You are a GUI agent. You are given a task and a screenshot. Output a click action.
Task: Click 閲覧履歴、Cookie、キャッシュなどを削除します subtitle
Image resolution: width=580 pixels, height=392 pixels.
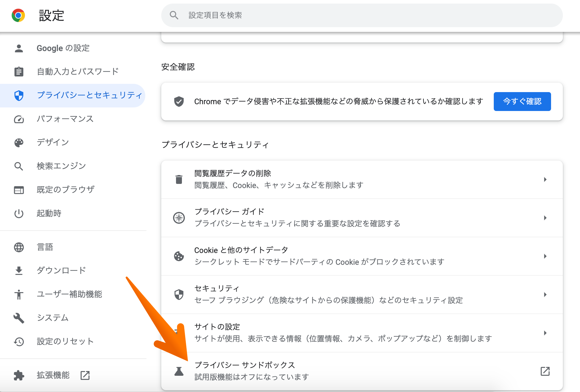click(x=279, y=185)
